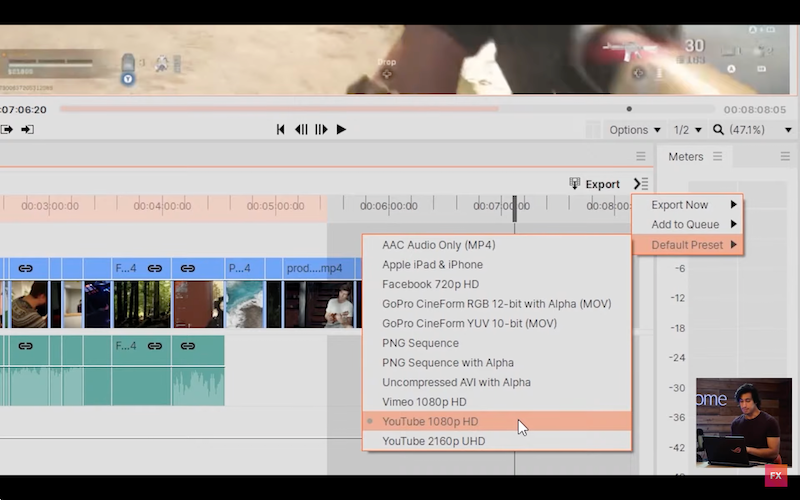Select GoPro CineForm YUV 10-bit (MOV)
Viewport: 800px width, 500px height.
(x=497, y=323)
